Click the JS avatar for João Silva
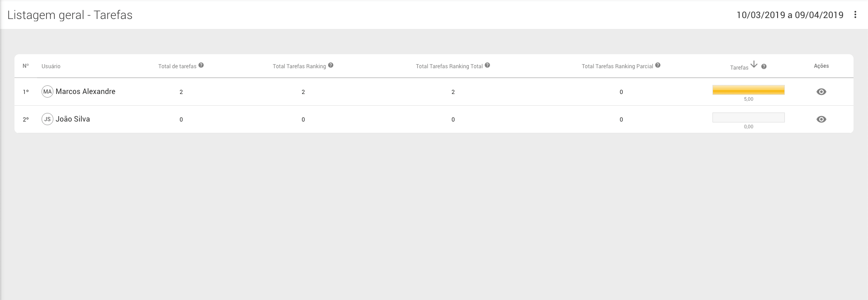 (x=47, y=119)
